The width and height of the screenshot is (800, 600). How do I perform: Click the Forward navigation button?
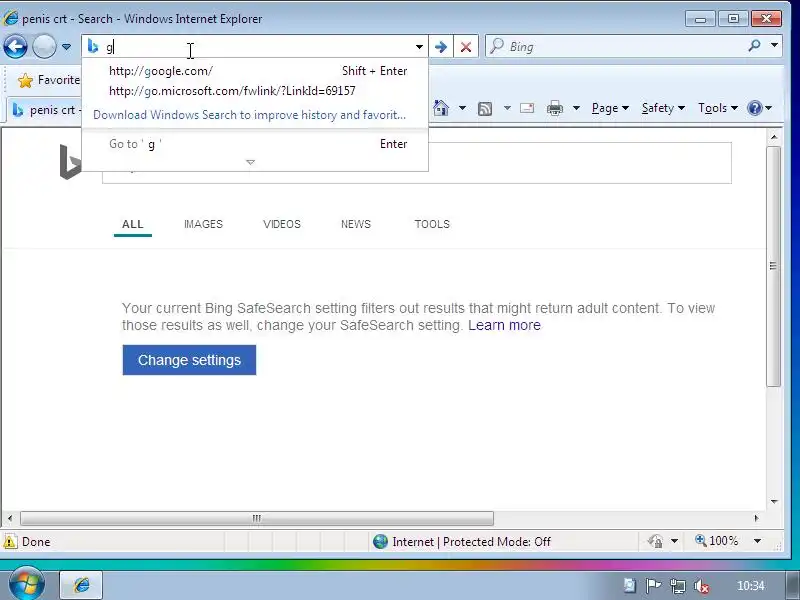[x=44, y=47]
